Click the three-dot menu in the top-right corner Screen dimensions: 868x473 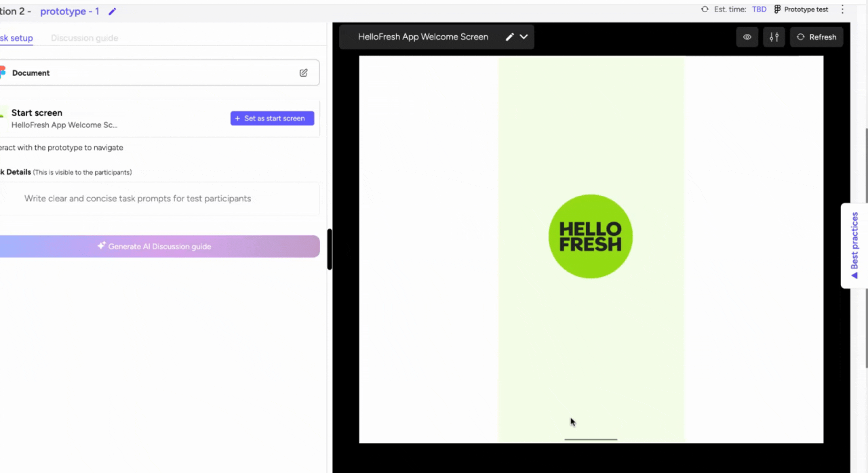point(843,9)
